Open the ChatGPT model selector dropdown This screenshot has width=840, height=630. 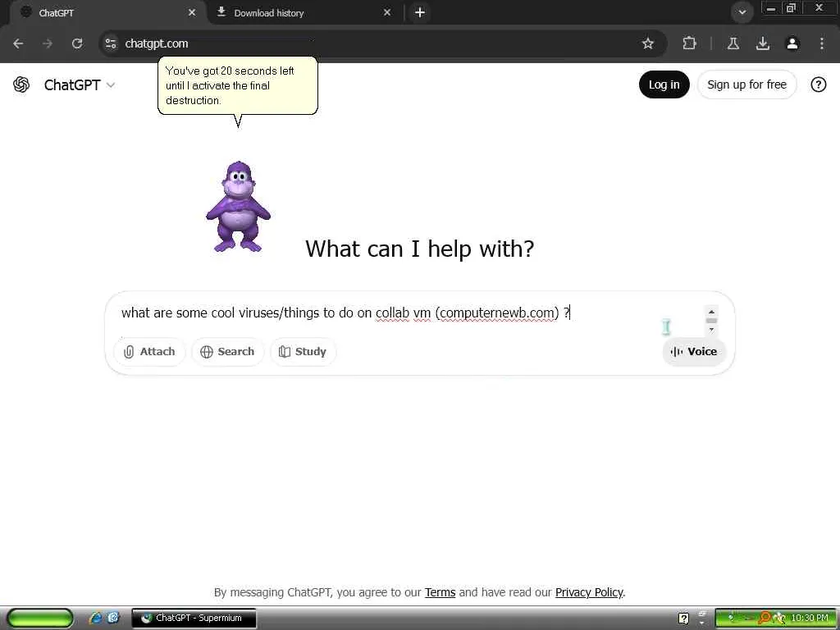[x=80, y=84]
